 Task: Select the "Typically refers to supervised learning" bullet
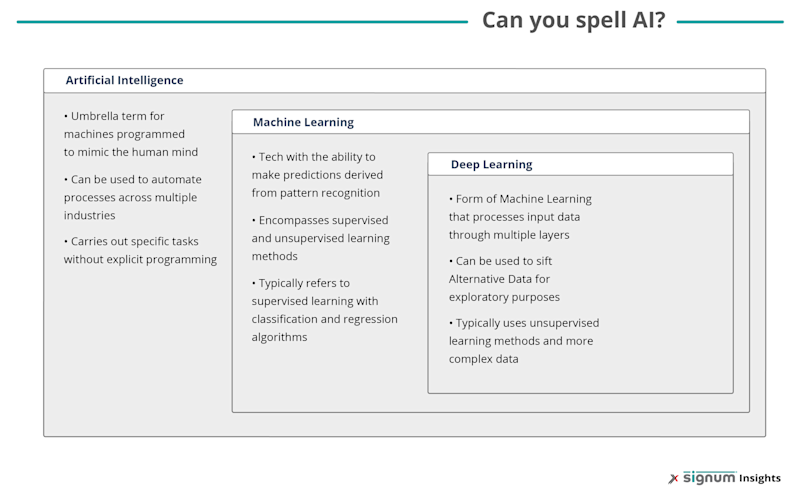[324, 310]
